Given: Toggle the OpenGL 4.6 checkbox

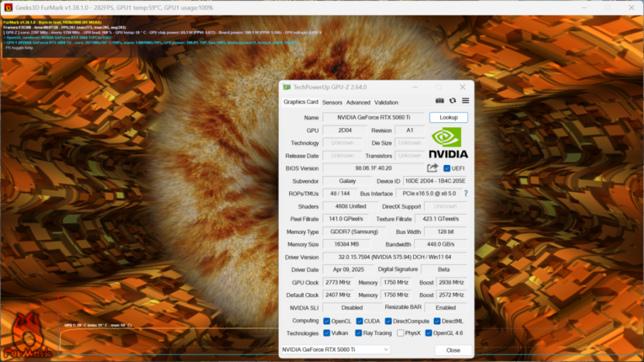Looking at the screenshot, I should (x=429, y=333).
